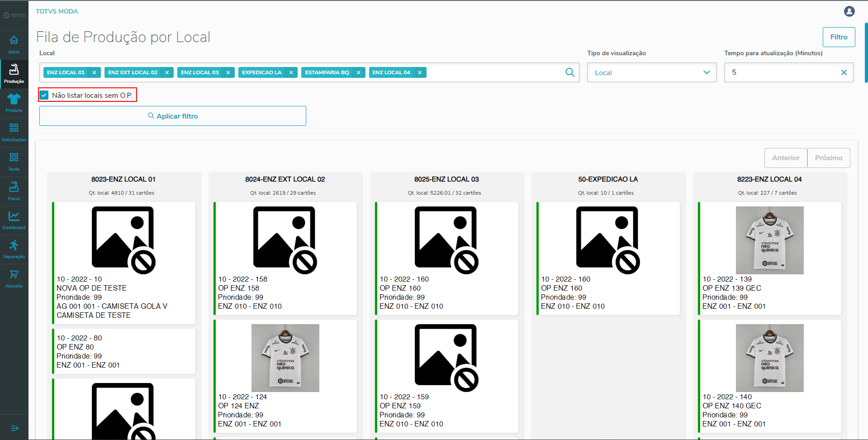868x440 pixels.
Task: Remove the ENZ LOCAL 03 tag
Action: (228, 72)
